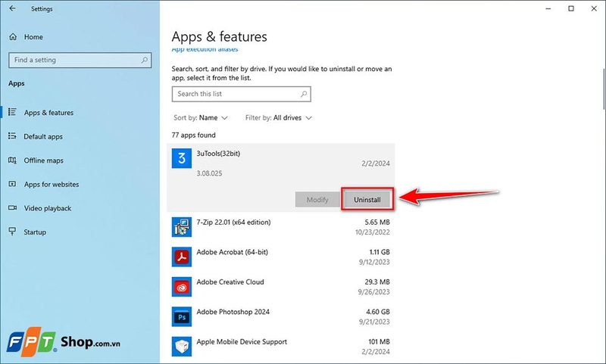Click the 3uTools(32bit) name
Viewport: 606px width, 364px height.
(218, 153)
